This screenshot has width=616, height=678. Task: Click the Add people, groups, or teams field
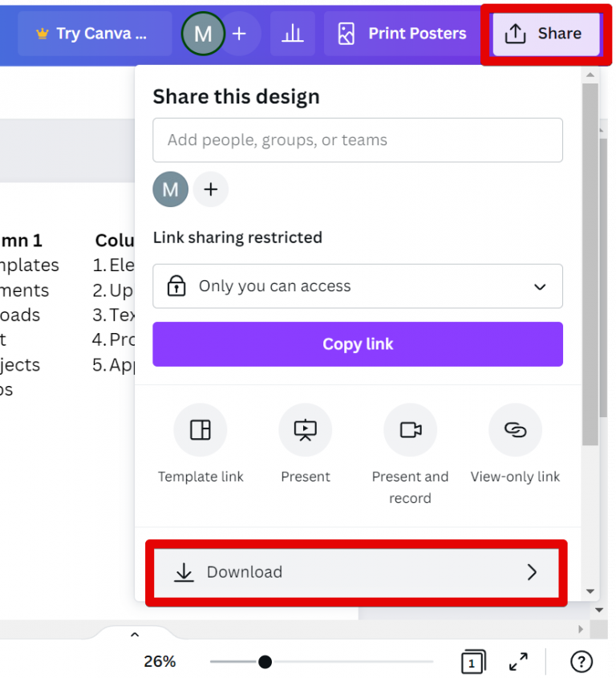point(358,140)
